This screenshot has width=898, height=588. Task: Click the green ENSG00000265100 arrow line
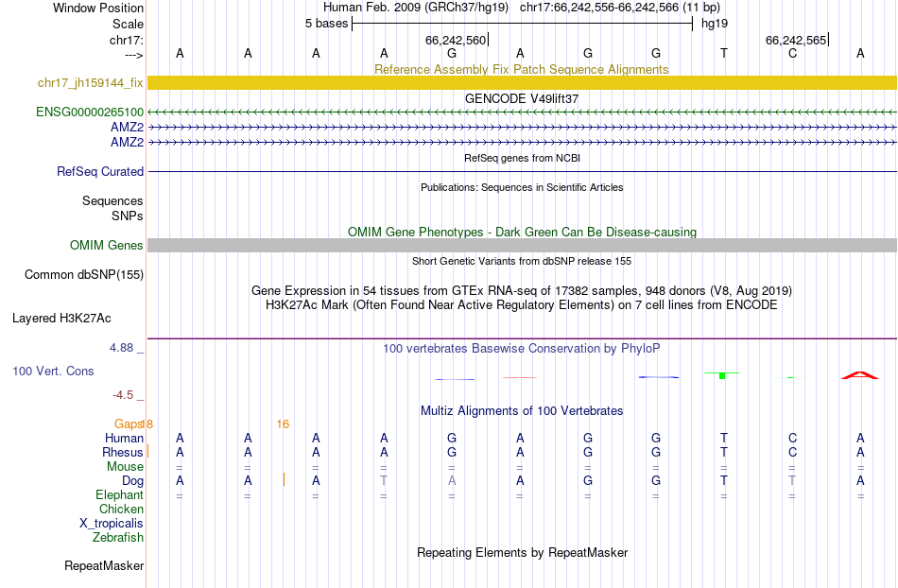click(522, 112)
